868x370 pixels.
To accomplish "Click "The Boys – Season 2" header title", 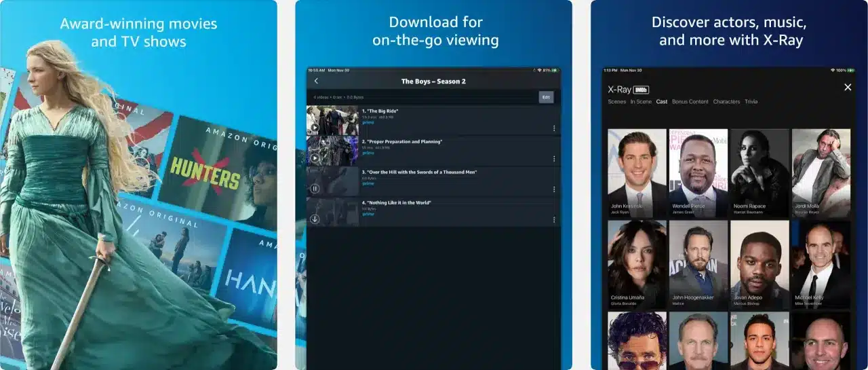I will 433,81.
